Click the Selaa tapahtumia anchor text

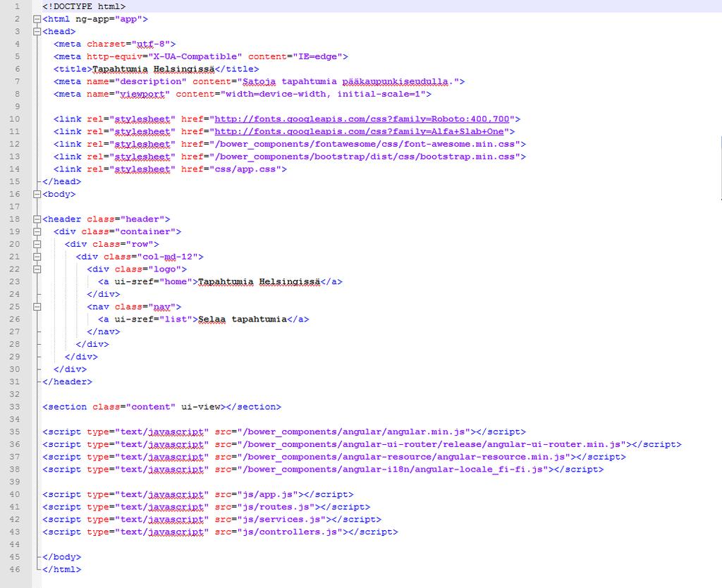(243, 319)
